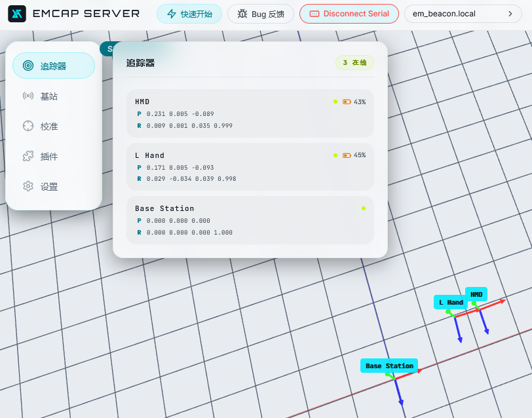Click the 追踪器 panel heading
This screenshot has height=418, width=532.
tap(140, 63)
